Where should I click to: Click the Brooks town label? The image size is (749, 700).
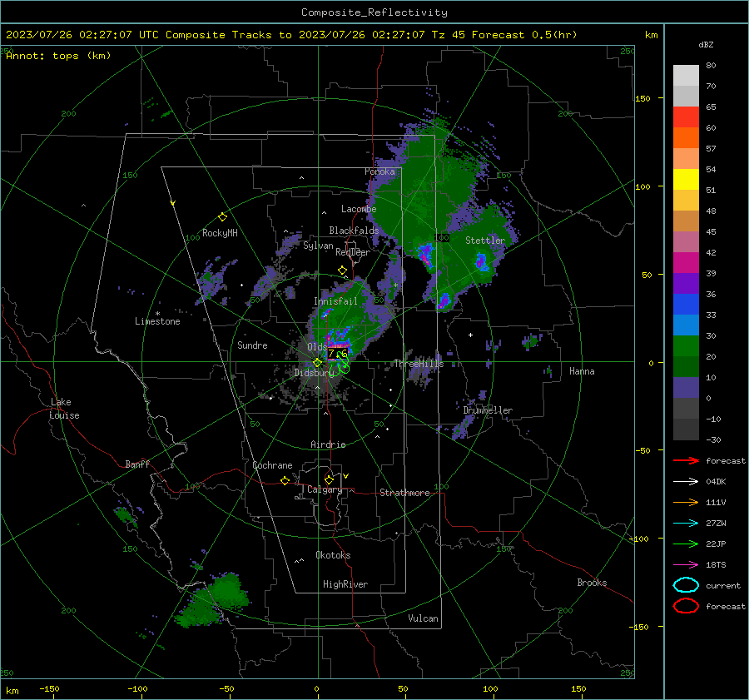tap(592, 583)
